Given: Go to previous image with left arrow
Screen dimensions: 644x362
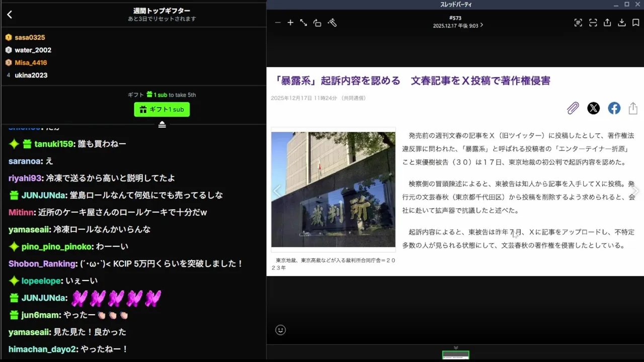Looking at the screenshot, I should 276,191.
